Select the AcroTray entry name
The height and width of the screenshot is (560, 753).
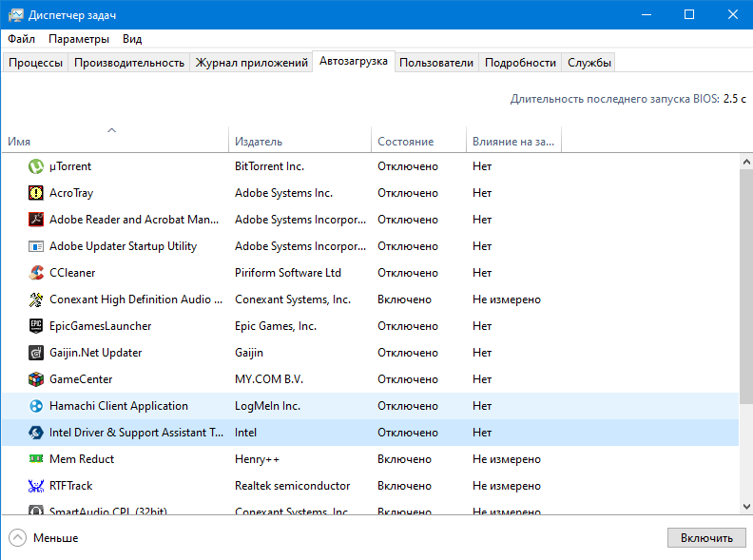point(71,193)
